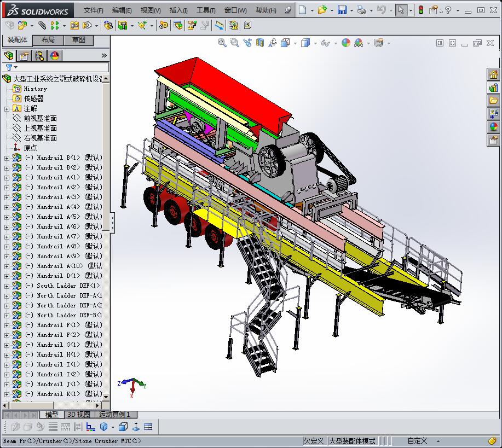Image resolution: width=502 pixels, height=448 pixels.
Task: Click the Insert Components toolbar icon
Action: [x=22, y=25]
